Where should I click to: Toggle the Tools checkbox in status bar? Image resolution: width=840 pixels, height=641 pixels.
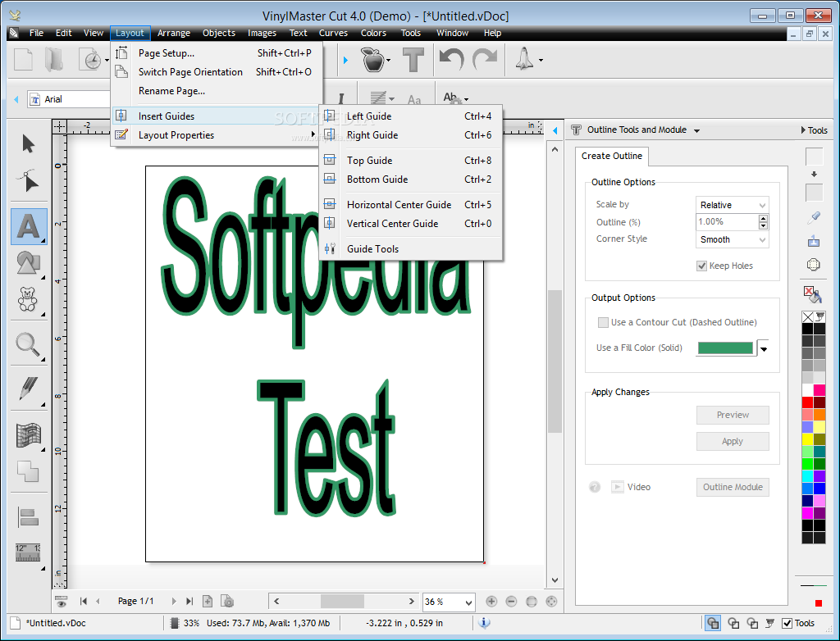click(787, 623)
